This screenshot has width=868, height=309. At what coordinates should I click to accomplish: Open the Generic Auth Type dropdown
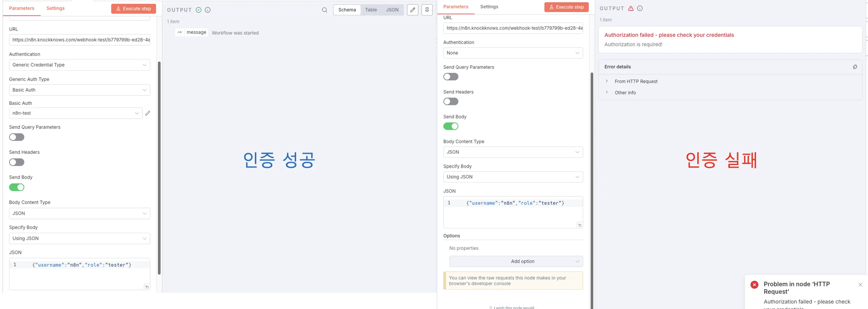(x=80, y=90)
